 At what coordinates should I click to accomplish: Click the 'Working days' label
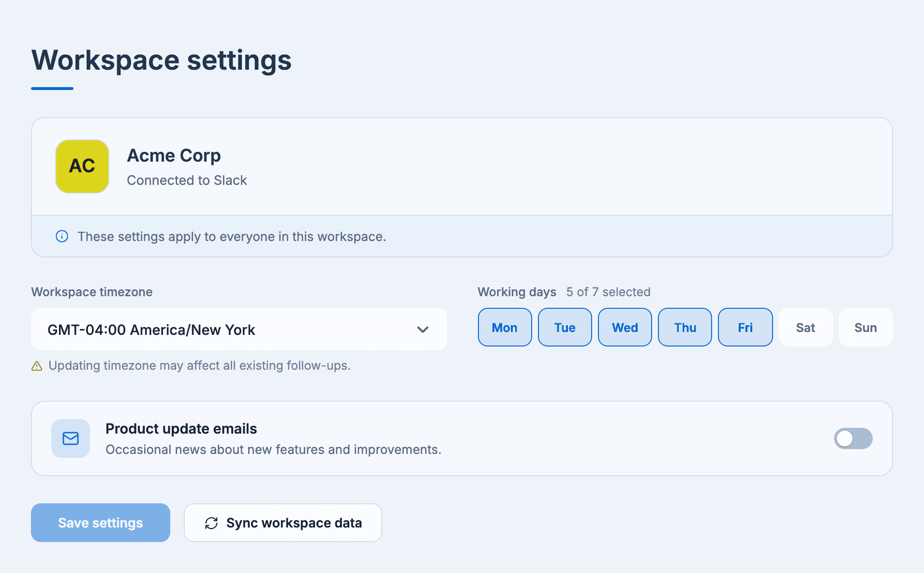tap(517, 292)
